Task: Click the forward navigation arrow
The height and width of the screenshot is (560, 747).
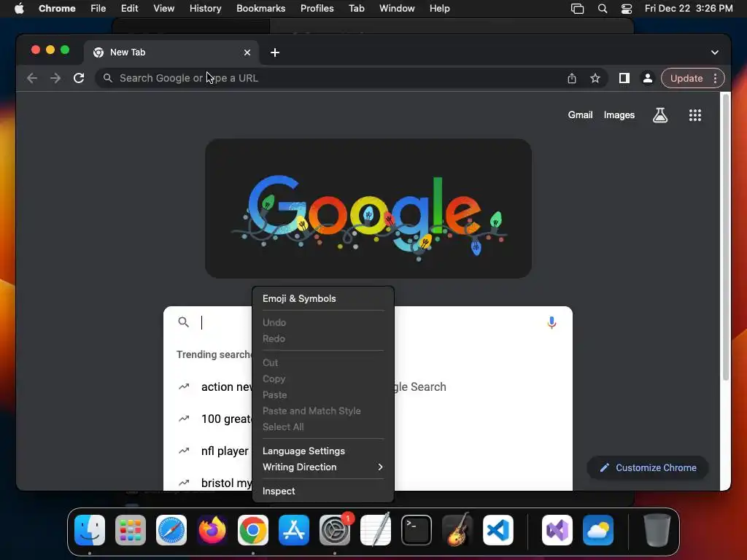Action: pyautogui.click(x=55, y=78)
